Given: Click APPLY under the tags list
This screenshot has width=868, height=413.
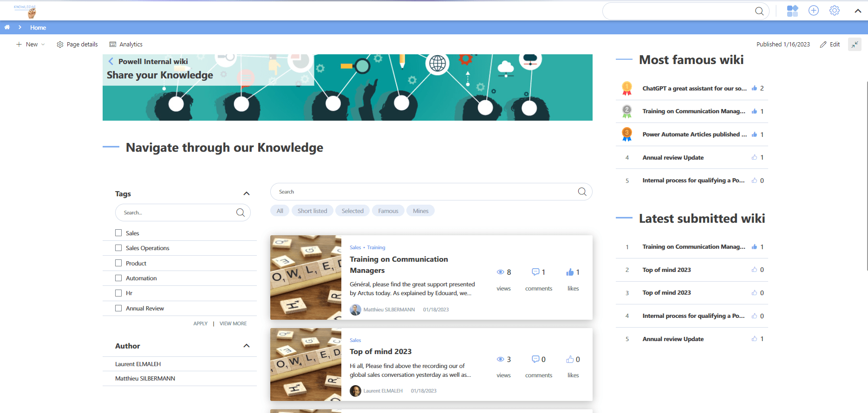Looking at the screenshot, I should click(x=201, y=323).
